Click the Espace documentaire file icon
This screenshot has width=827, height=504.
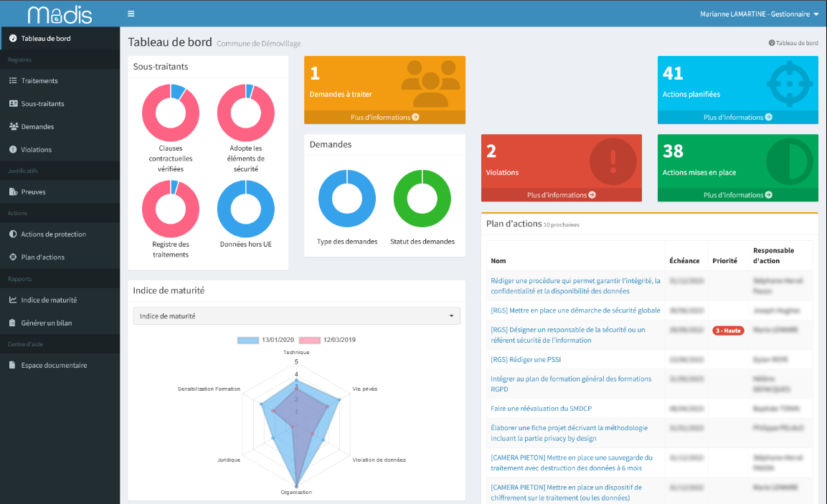[12, 365]
